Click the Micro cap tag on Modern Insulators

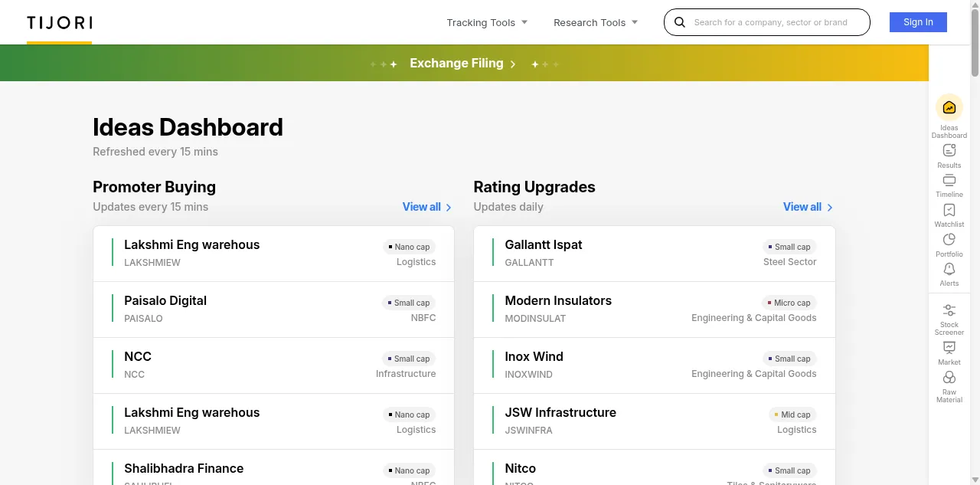coord(789,303)
